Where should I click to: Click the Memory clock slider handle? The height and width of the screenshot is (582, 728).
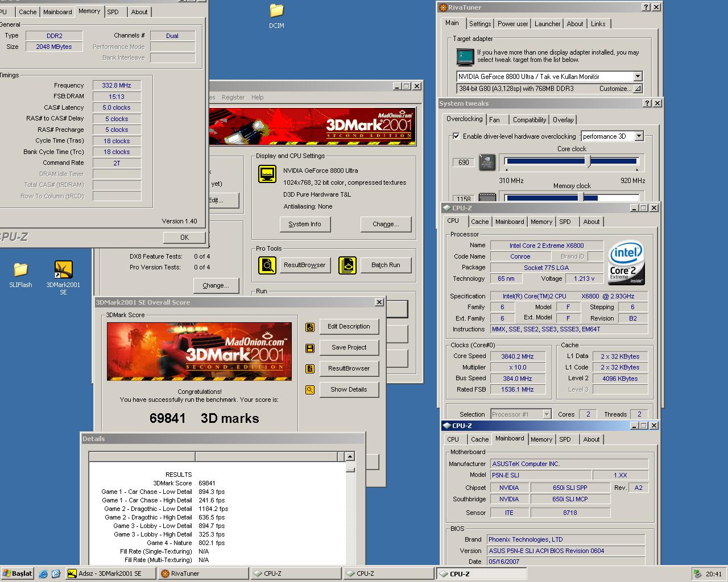pyautogui.click(x=581, y=197)
